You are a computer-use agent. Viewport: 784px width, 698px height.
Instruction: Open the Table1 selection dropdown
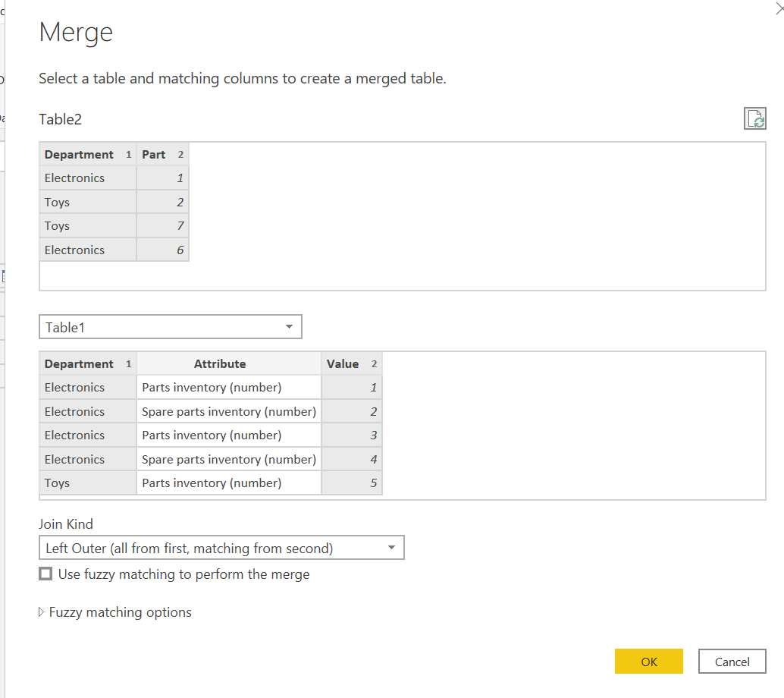171,327
